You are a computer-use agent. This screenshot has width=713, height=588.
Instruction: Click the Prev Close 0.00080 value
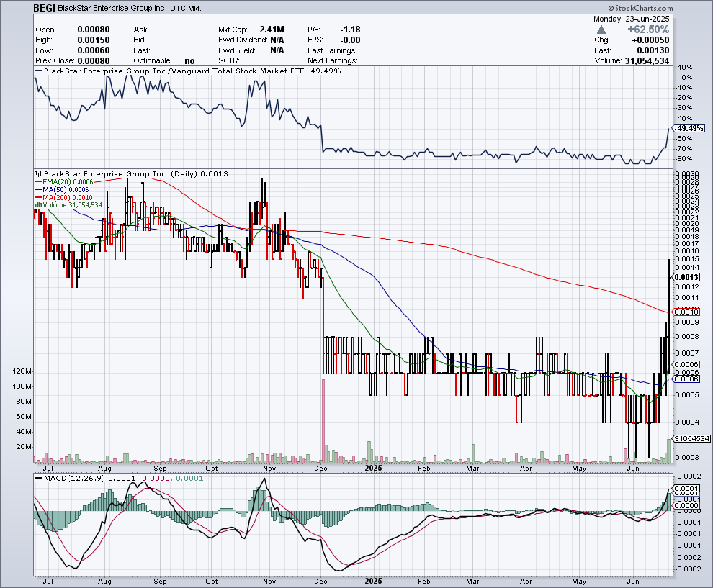93,61
